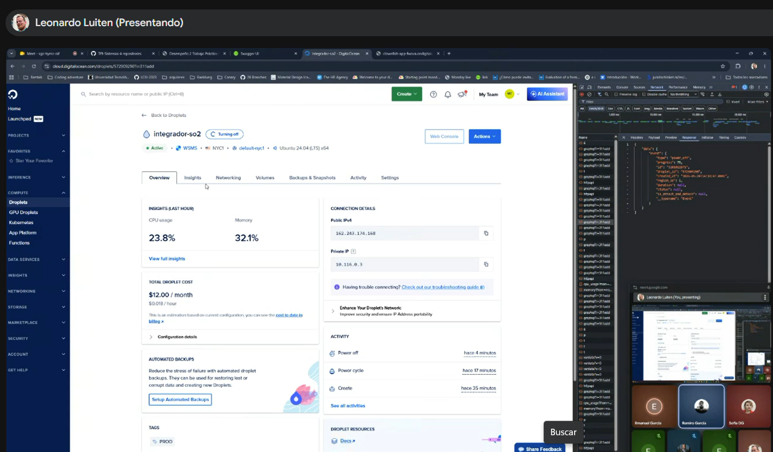
Task: Click the import HAR upload icon
Action: 712,94
